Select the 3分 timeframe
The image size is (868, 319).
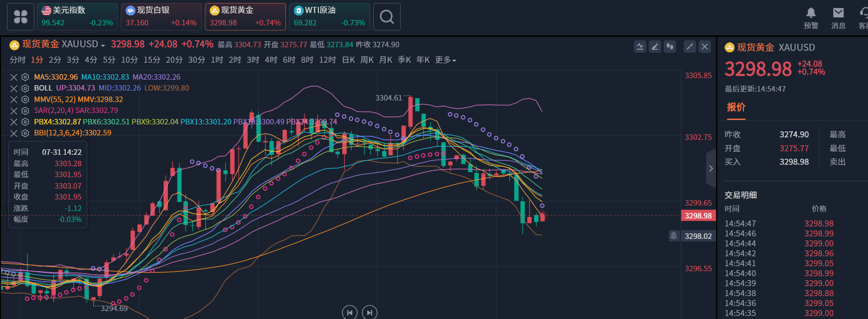[73, 60]
